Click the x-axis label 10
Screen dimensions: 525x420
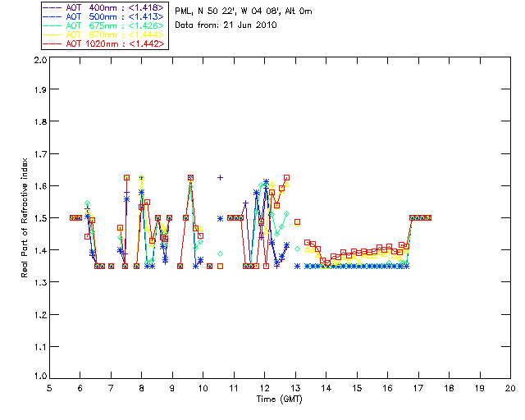tap(203, 388)
